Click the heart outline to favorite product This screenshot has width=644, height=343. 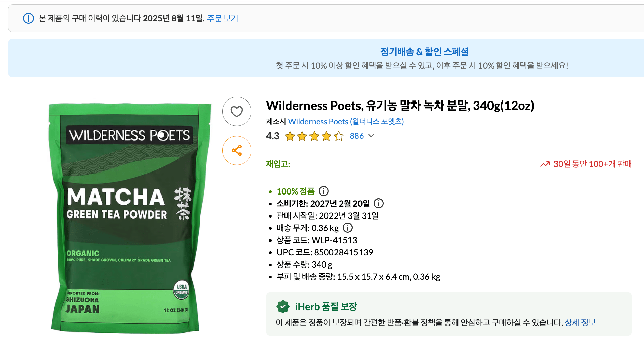click(x=237, y=111)
